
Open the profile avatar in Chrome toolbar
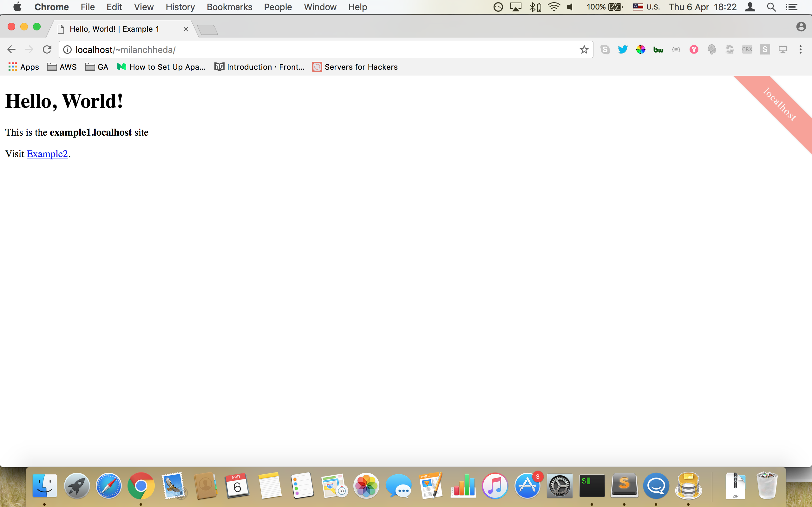[801, 26]
